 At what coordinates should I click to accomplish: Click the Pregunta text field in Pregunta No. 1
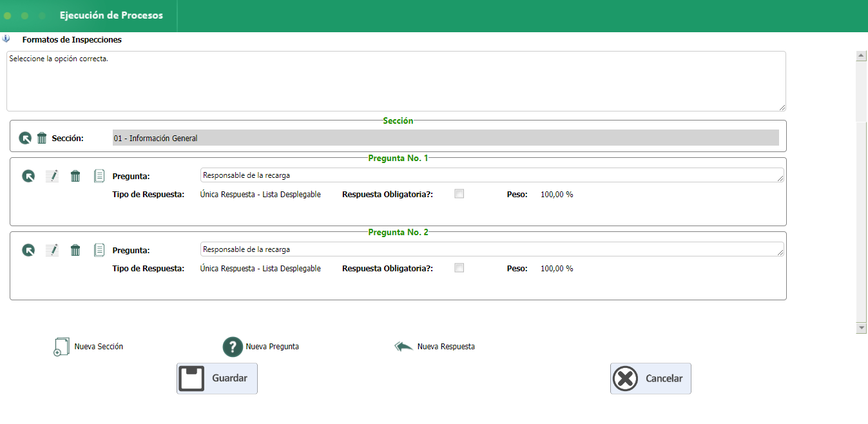492,175
